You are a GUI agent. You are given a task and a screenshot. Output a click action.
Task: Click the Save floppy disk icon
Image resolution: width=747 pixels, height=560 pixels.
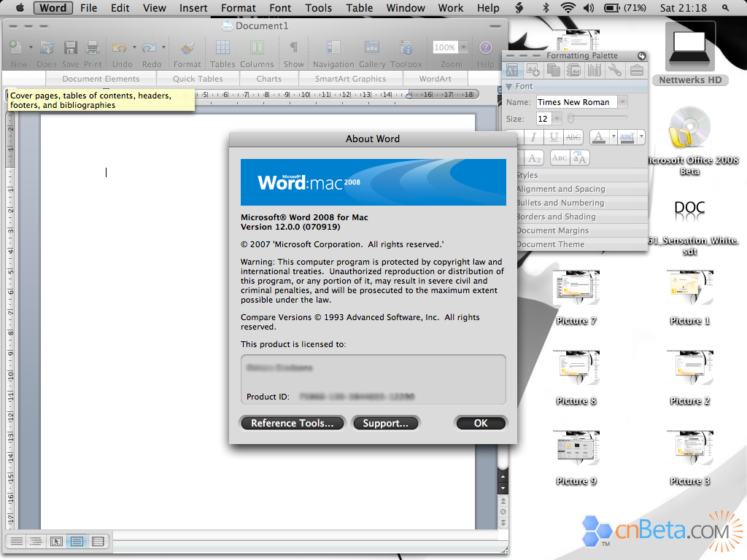pyautogui.click(x=71, y=47)
